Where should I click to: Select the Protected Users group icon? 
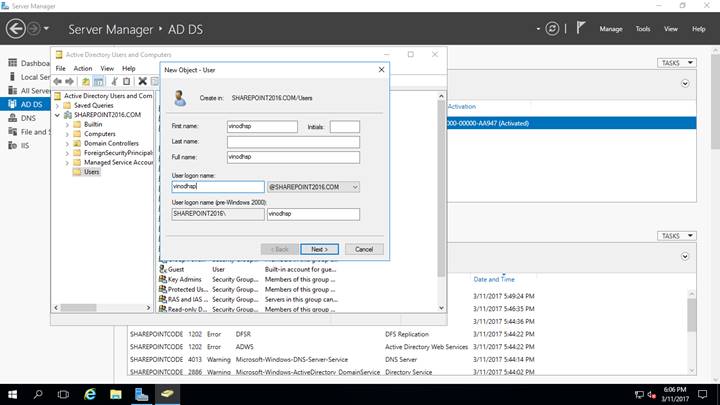pos(163,289)
